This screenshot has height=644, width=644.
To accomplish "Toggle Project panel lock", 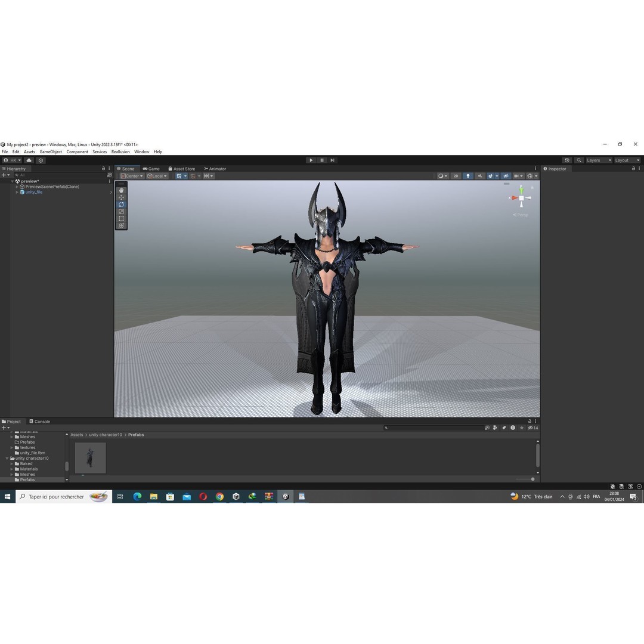I will (530, 421).
